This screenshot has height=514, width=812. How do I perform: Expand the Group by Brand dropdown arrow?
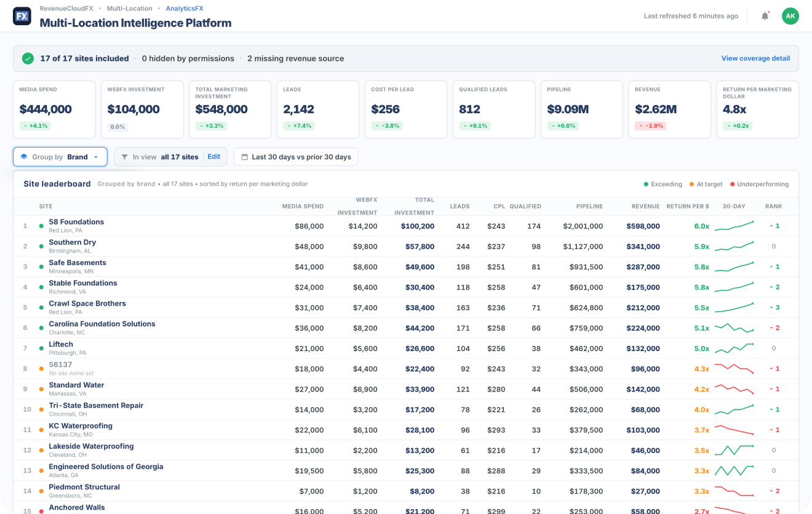coord(96,157)
